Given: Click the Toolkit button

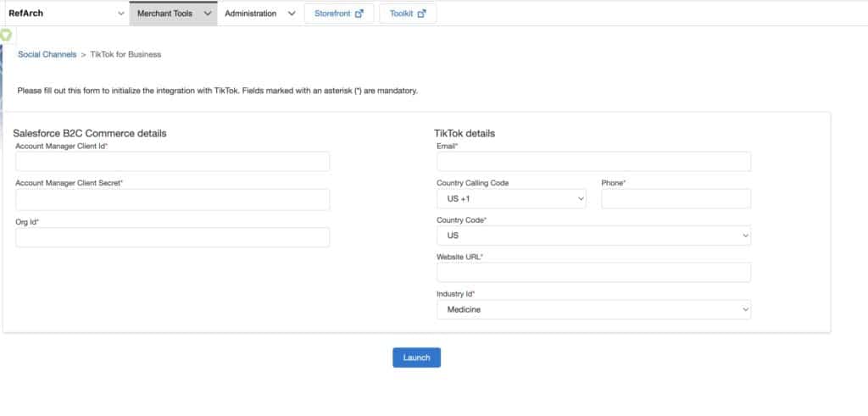Looking at the screenshot, I should 408,14.
